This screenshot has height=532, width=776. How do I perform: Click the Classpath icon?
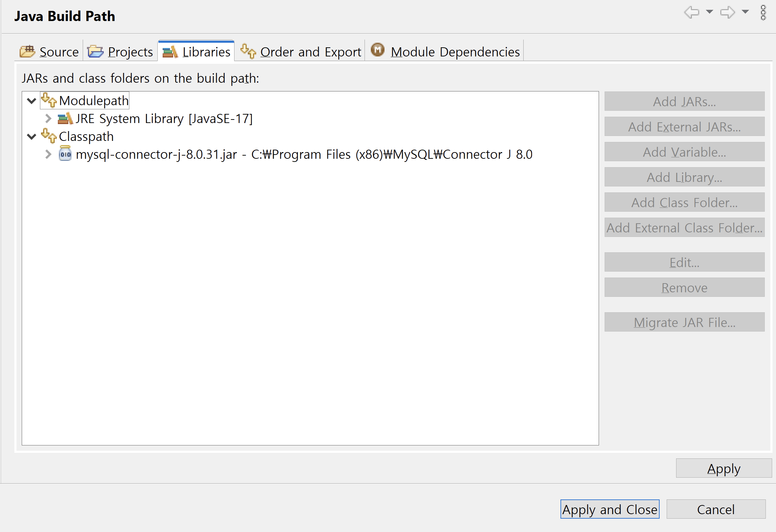tap(48, 136)
